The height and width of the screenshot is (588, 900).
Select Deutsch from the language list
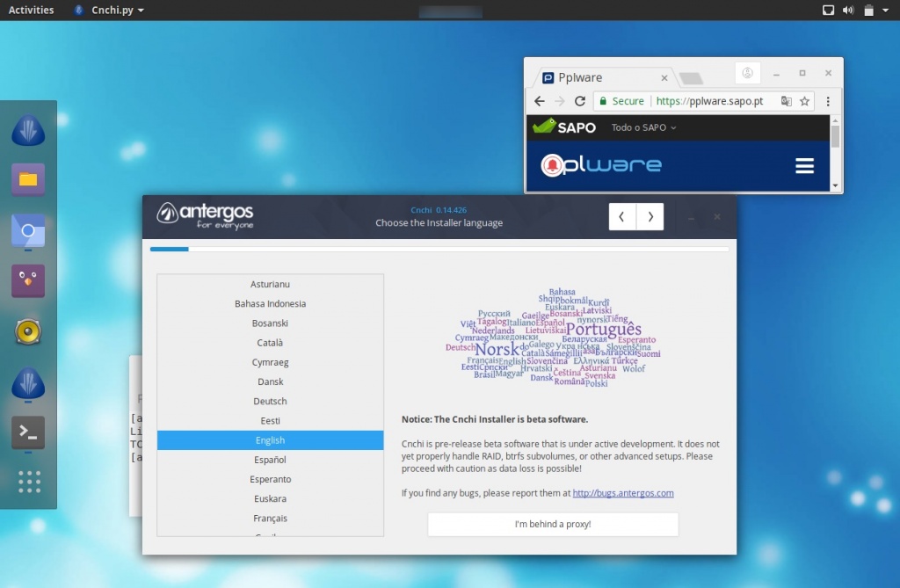pyautogui.click(x=270, y=401)
